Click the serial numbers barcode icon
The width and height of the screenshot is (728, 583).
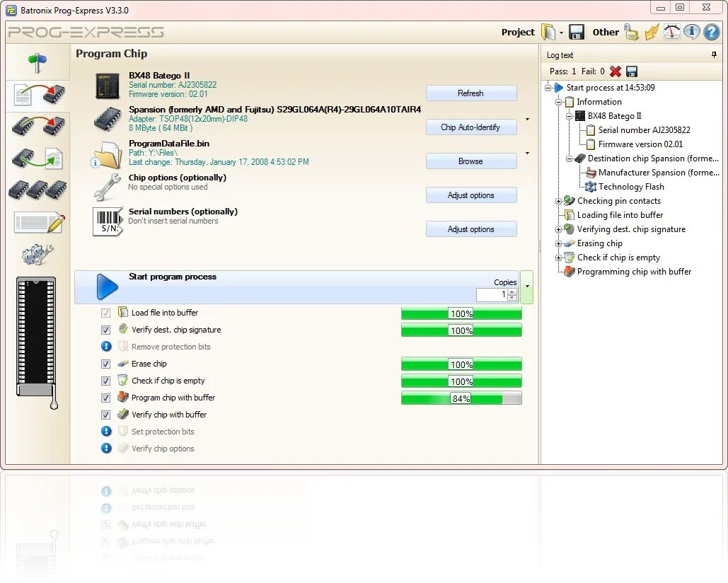coord(108,221)
